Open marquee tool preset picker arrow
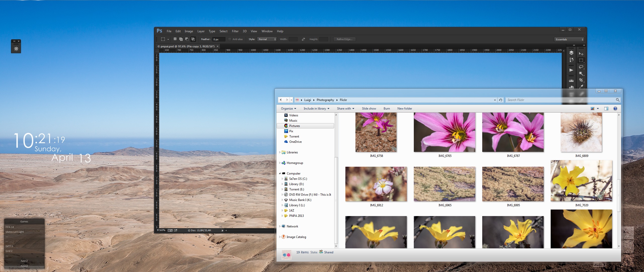The image size is (644, 272). [x=168, y=39]
